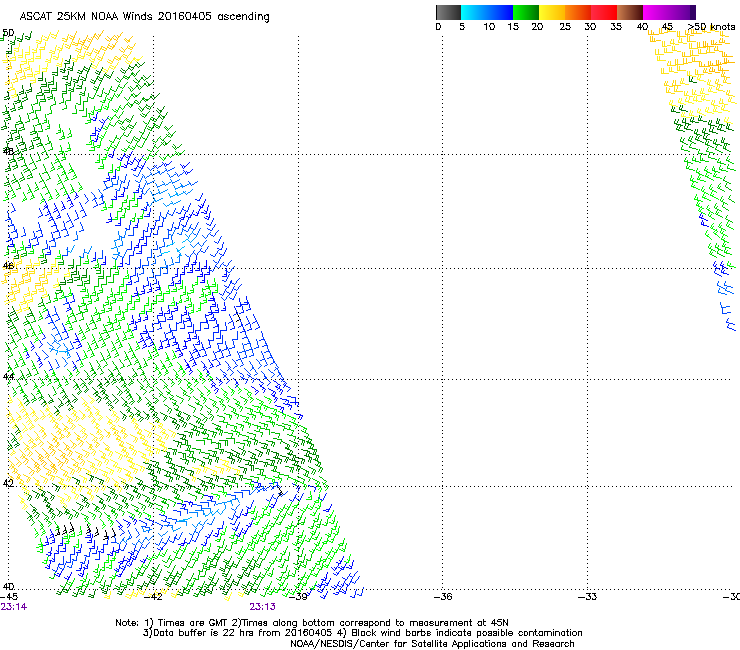Click the '0' label under the color scale
740x650 pixels.
(x=438, y=27)
